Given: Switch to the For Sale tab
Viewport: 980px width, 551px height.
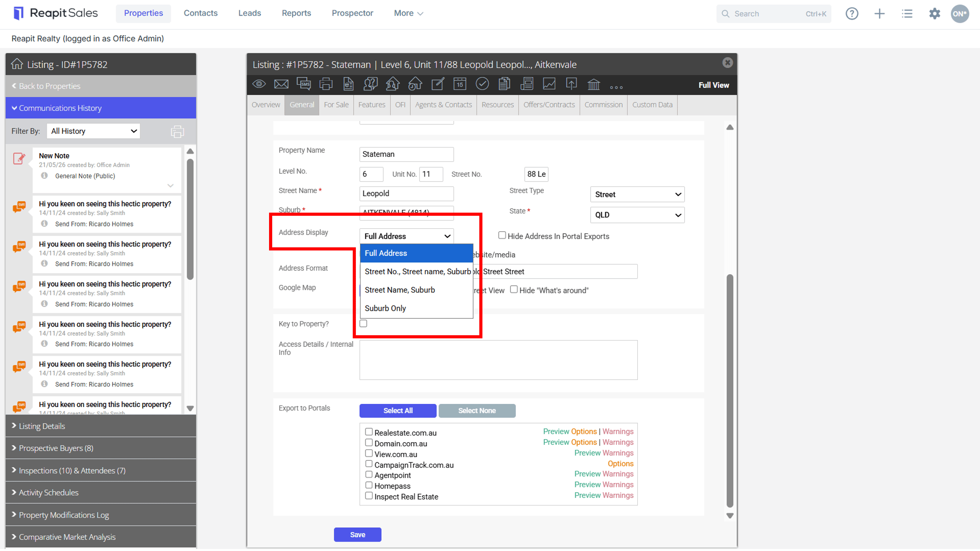Looking at the screenshot, I should click(x=336, y=105).
